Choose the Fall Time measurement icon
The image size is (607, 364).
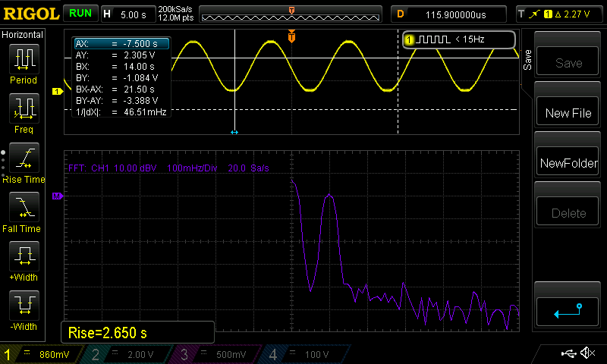coord(24,207)
